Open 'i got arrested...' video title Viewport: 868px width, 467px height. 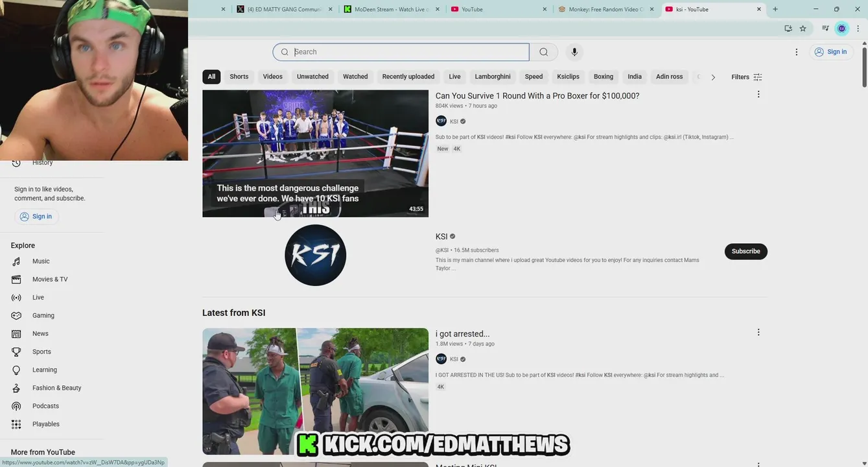click(x=462, y=334)
